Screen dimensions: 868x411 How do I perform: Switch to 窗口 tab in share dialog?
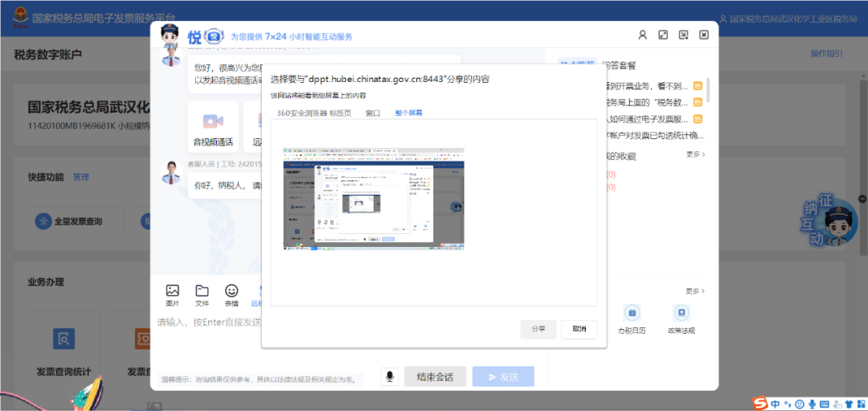pyautogui.click(x=373, y=113)
